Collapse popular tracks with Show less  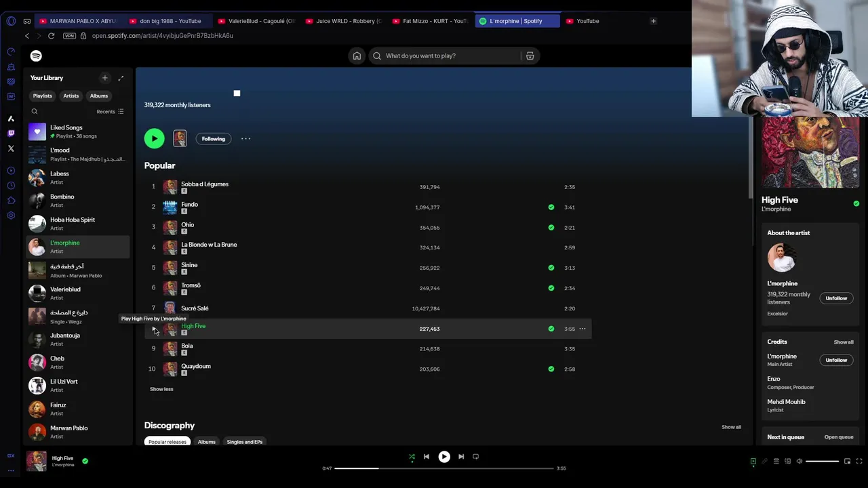point(161,389)
